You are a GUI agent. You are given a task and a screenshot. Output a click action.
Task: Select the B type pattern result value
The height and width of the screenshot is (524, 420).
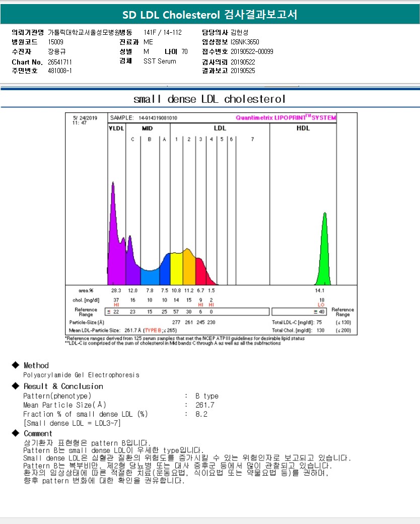tap(206, 396)
